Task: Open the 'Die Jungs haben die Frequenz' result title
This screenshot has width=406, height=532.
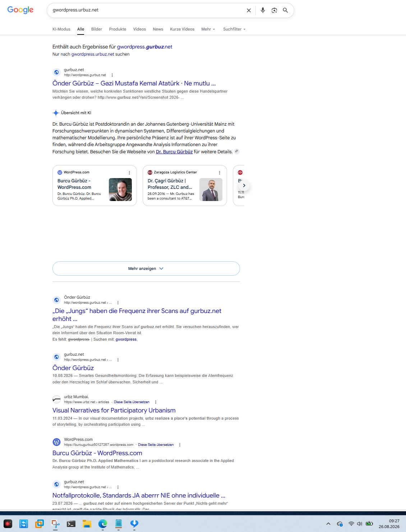Action: point(137,315)
